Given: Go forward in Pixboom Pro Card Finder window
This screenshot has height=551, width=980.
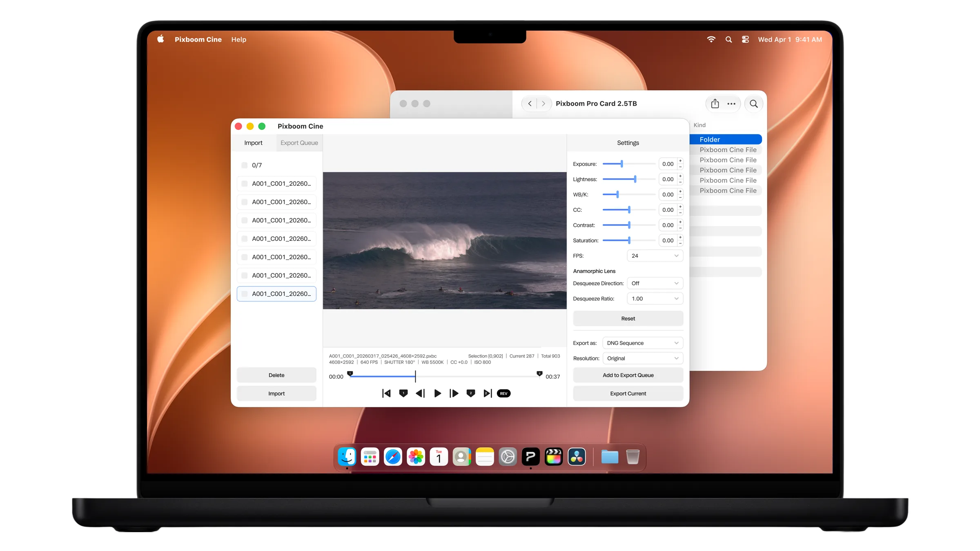Looking at the screenshot, I should point(543,104).
